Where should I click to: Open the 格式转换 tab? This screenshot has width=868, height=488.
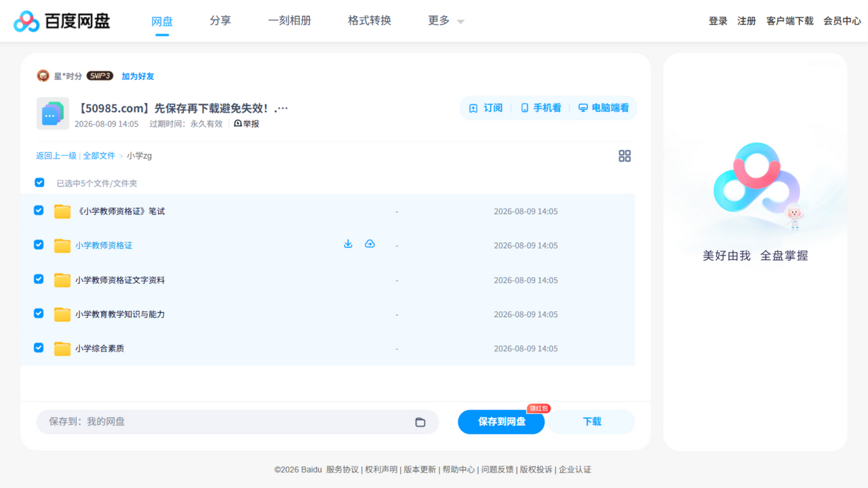pos(370,20)
